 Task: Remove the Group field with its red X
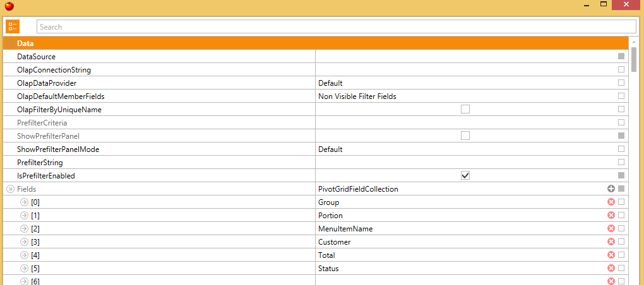[611, 202]
